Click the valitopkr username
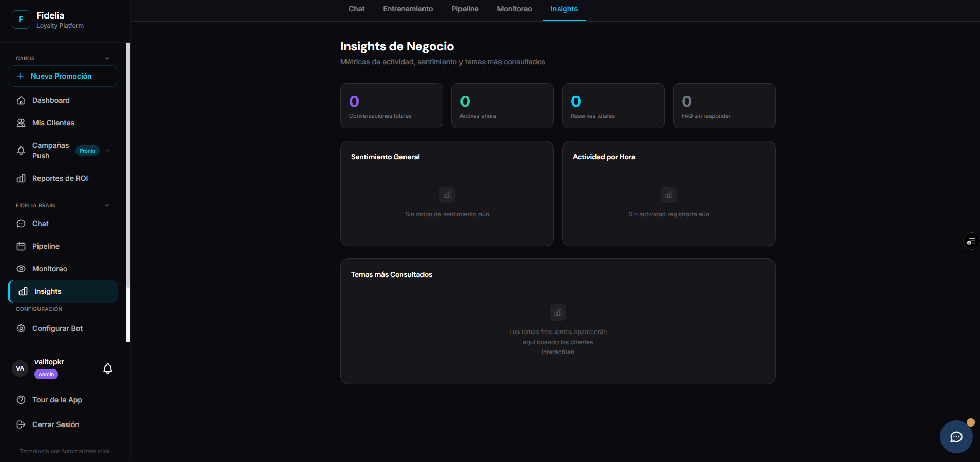The height and width of the screenshot is (462, 980). (x=49, y=362)
